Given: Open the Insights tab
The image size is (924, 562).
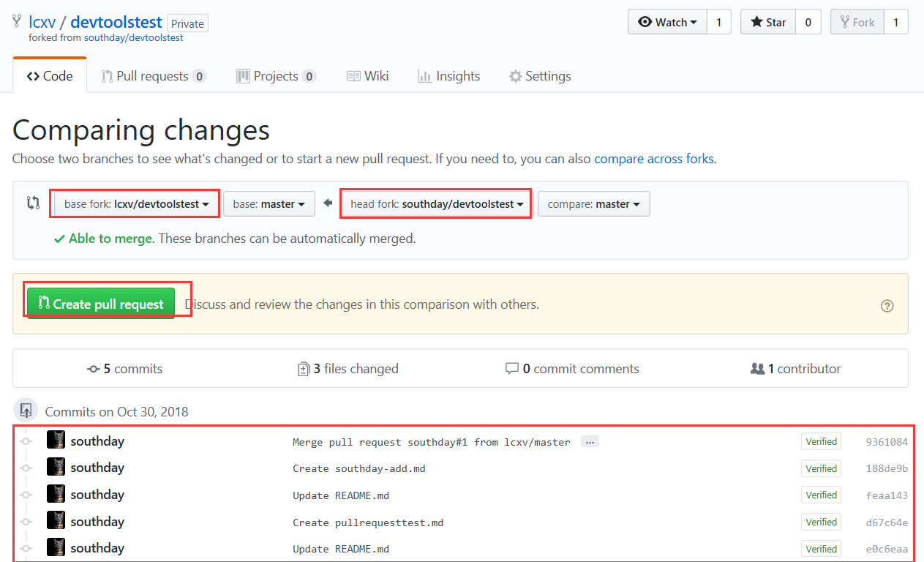Looking at the screenshot, I should [448, 76].
